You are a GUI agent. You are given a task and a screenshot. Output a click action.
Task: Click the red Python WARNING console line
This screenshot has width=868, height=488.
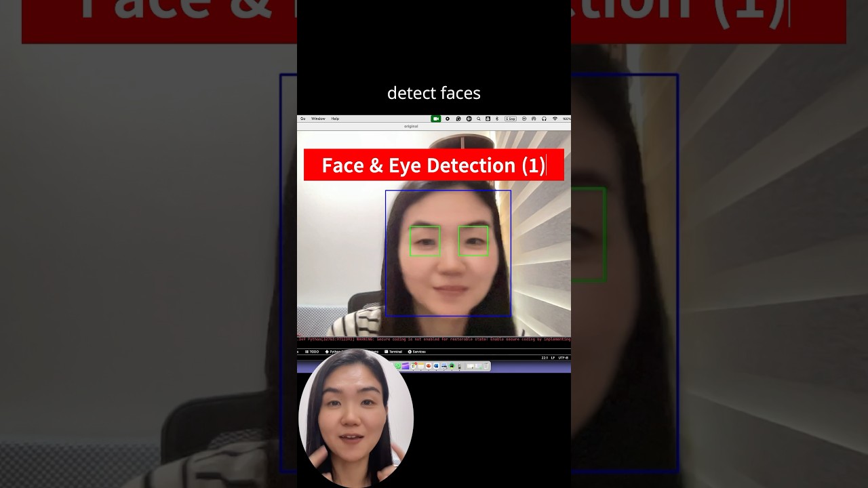(434, 339)
